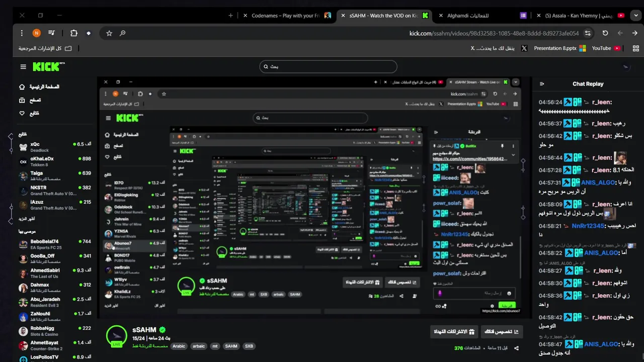Image resolution: width=644 pixels, height=362 pixels.
Task: Open the X bookmark ينقل لك ما يحدث
Action: pos(499,48)
